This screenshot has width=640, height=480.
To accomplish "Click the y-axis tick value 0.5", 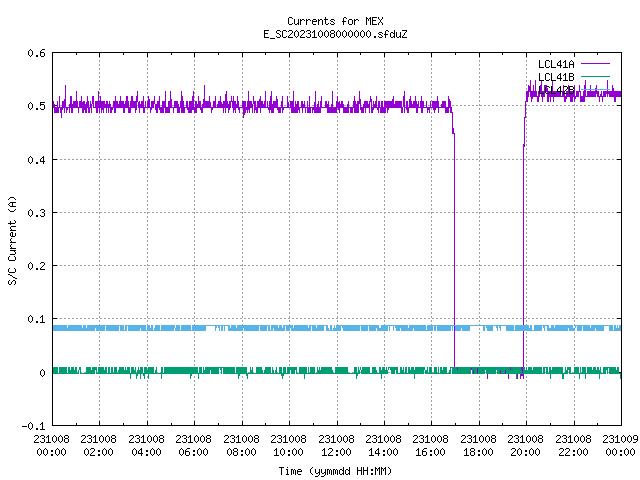I will [x=36, y=106].
